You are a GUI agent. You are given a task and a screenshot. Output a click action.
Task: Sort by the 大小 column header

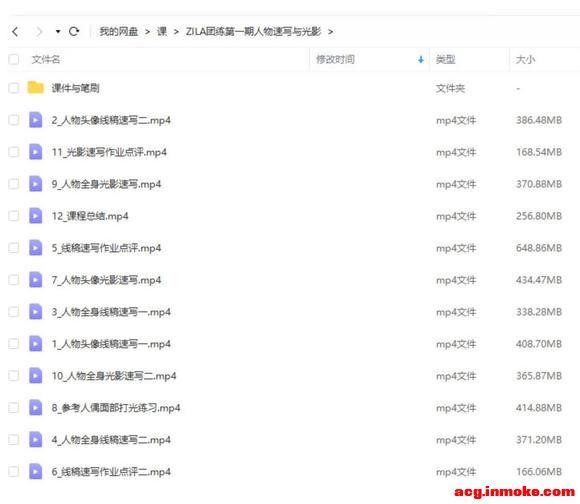(x=525, y=59)
